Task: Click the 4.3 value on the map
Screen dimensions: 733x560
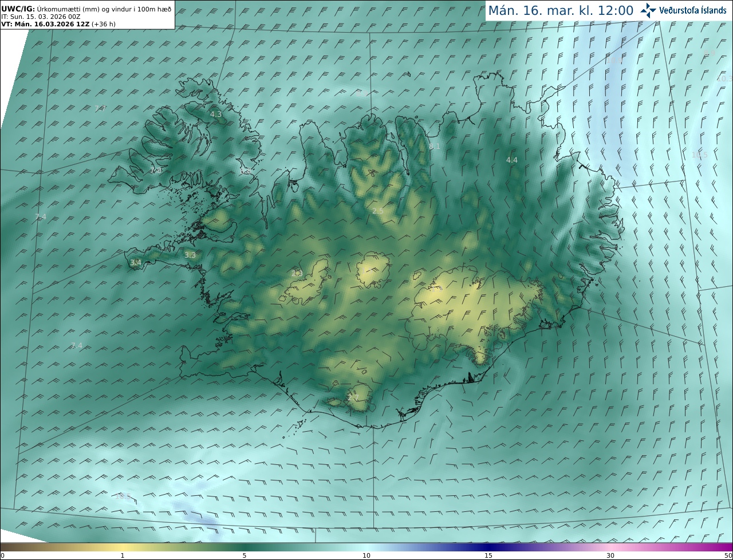Action: pos(216,115)
